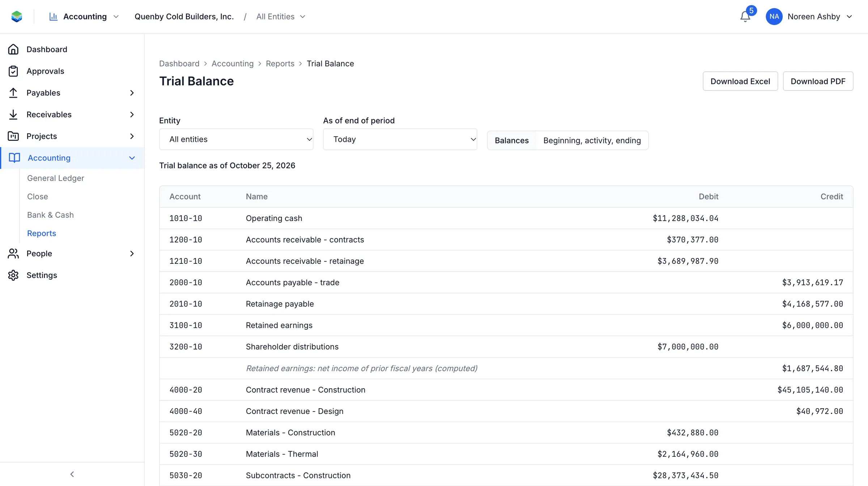Click the app logo in top bar
868x486 pixels.
click(17, 17)
